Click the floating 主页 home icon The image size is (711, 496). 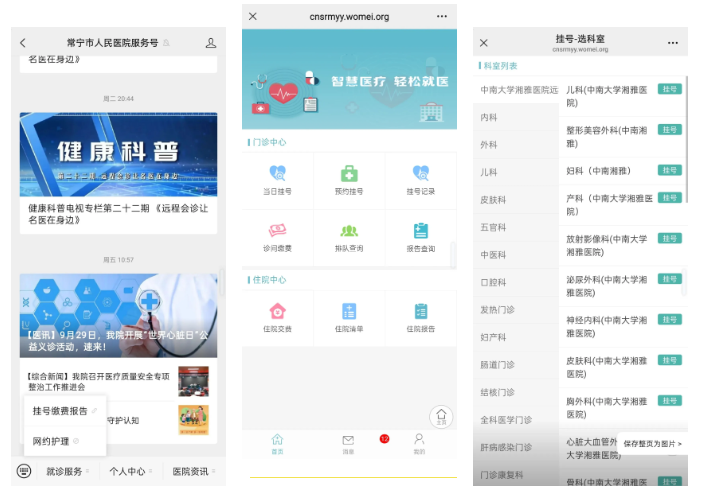click(x=441, y=416)
